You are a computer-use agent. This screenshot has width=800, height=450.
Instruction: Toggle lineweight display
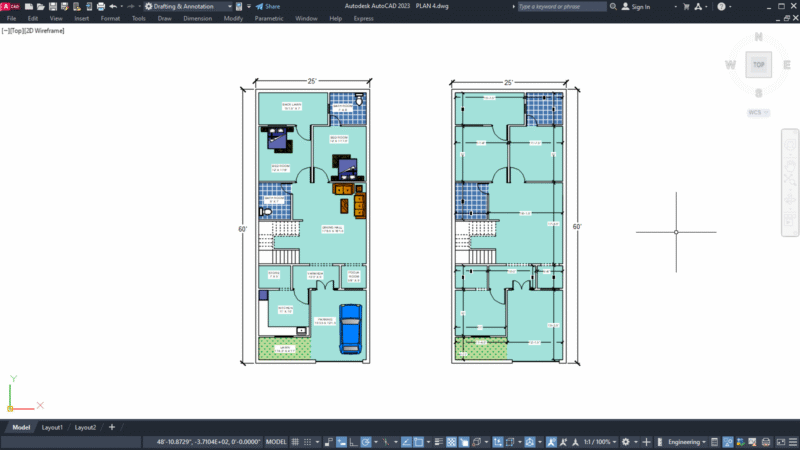coord(438,442)
